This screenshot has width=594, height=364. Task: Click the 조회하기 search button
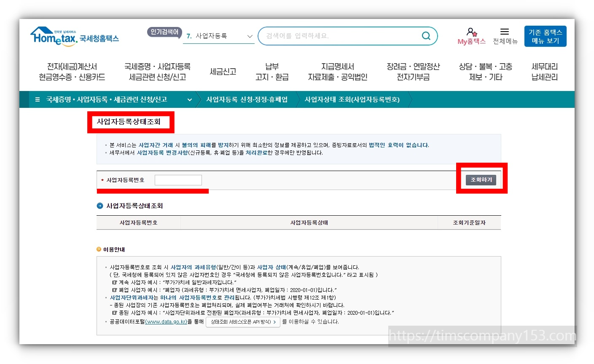click(480, 179)
